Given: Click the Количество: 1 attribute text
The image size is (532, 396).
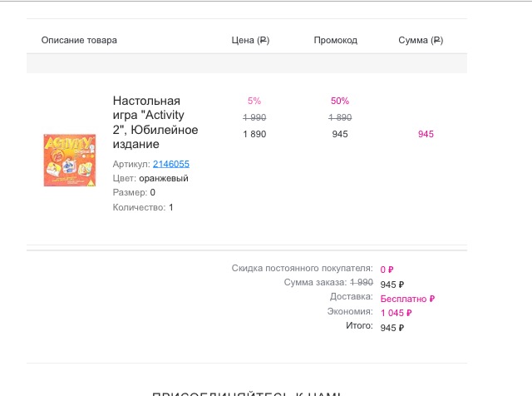Looking at the screenshot, I should pyautogui.click(x=143, y=207).
